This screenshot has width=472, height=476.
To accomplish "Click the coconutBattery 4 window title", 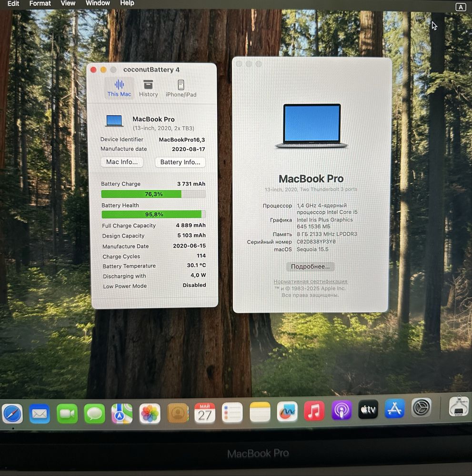I will (151, 70).
